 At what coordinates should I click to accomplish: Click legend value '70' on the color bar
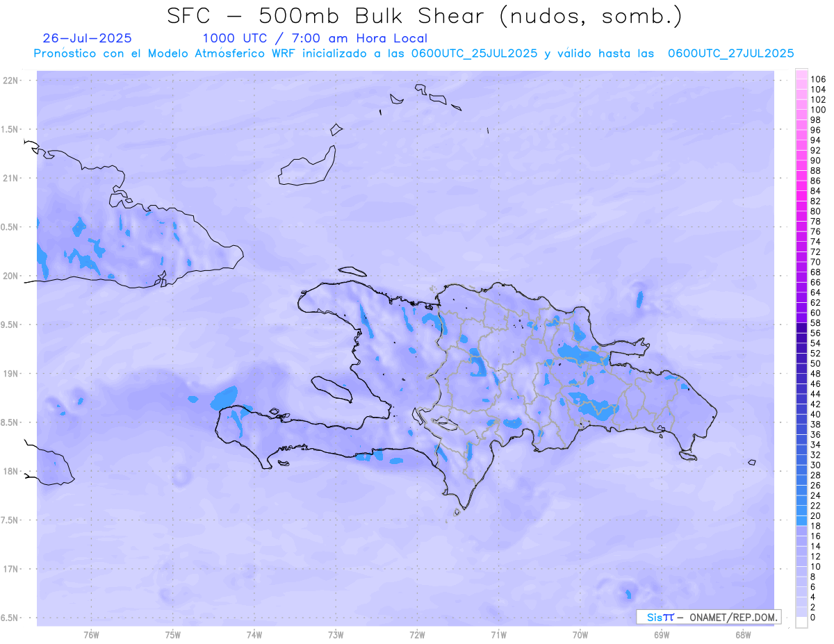(815, 262)
